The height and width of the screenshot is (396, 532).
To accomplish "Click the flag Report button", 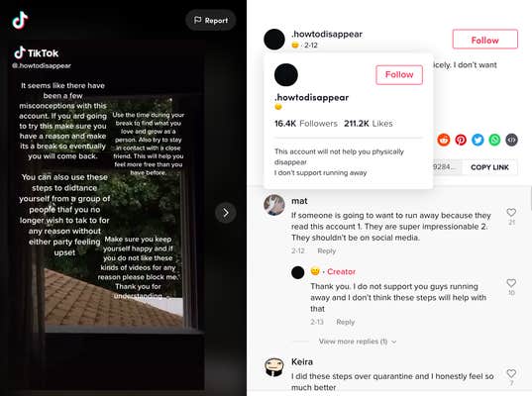I will coord(211,21).
